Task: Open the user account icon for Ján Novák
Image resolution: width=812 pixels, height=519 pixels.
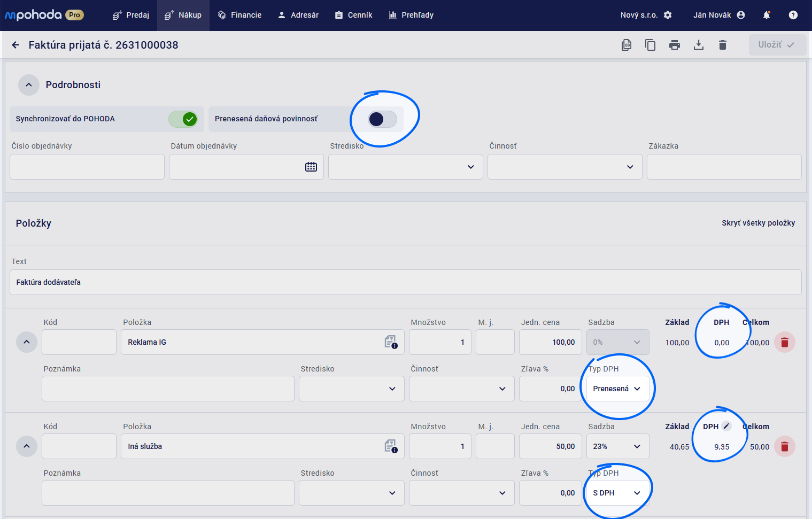Action: tap(741, 15)
